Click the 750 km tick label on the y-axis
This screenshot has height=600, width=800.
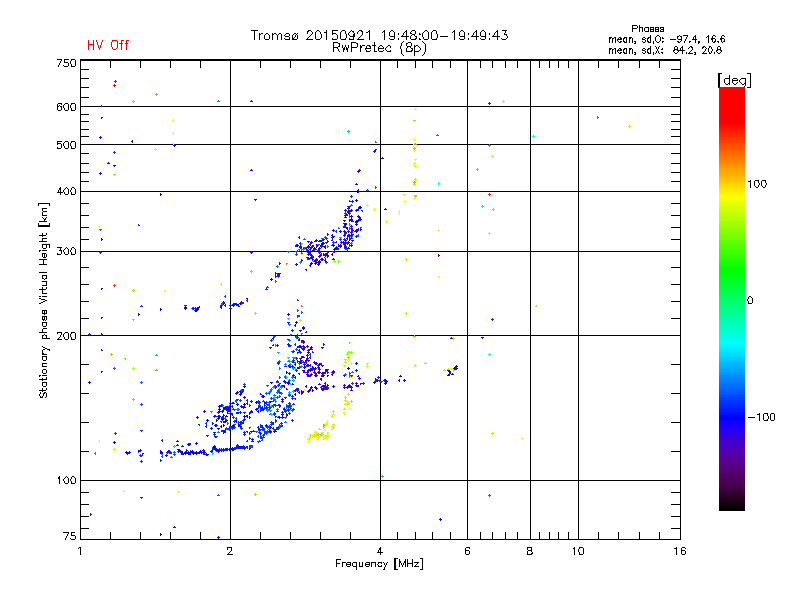click(x=66, y=63)
